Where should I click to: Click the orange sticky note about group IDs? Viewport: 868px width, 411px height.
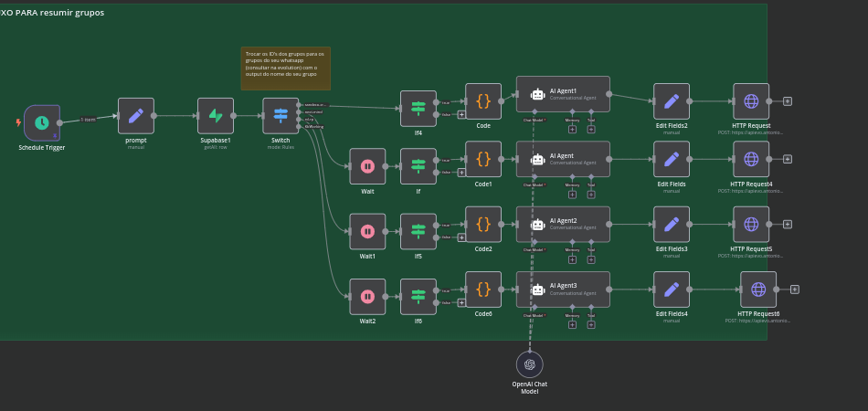coord(285,68)
